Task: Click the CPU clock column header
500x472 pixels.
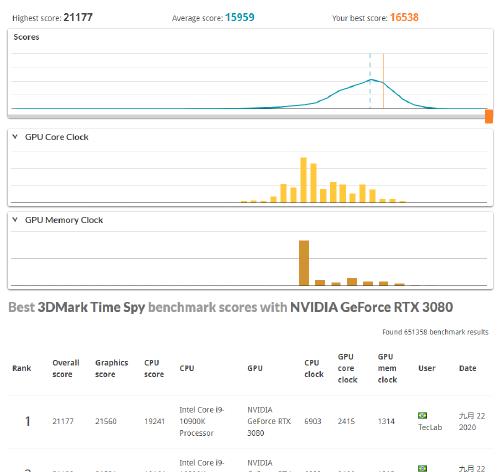Action: click(x=314, y=368)
